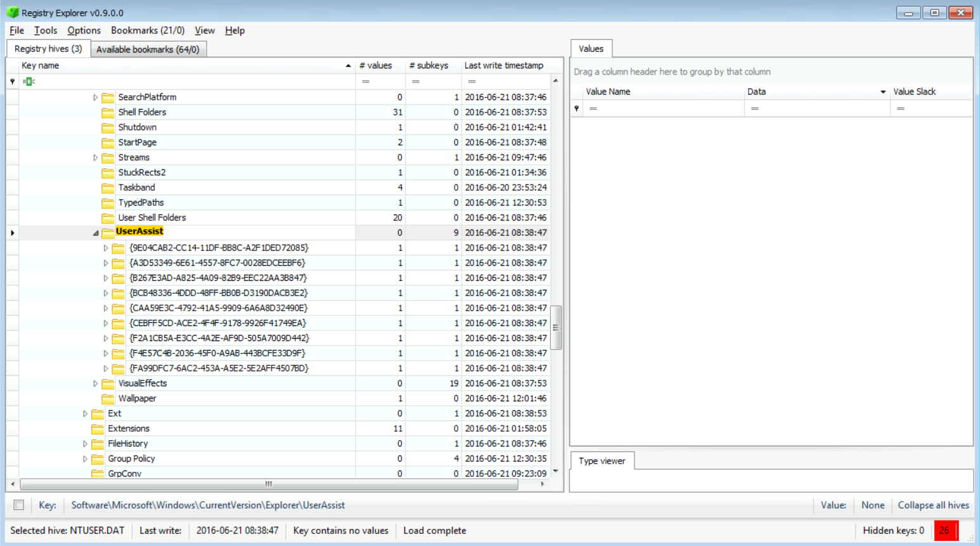
Task: Click the Extensions folder icon
Action: pyautogui.click(x=98, y=429)
